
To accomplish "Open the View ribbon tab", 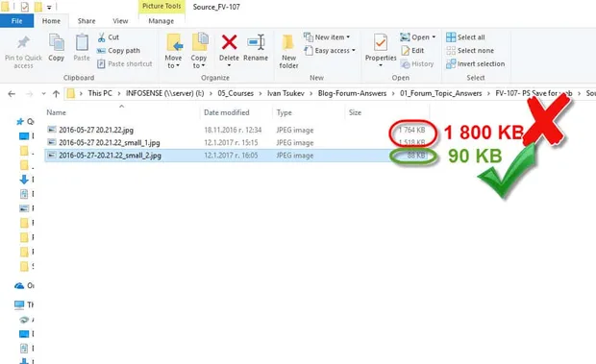I will 120,21.
